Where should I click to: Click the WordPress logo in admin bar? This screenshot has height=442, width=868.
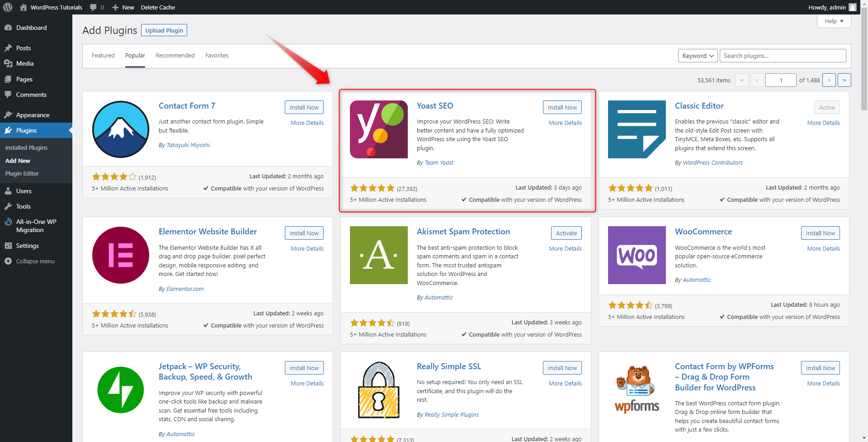point(8,7)
